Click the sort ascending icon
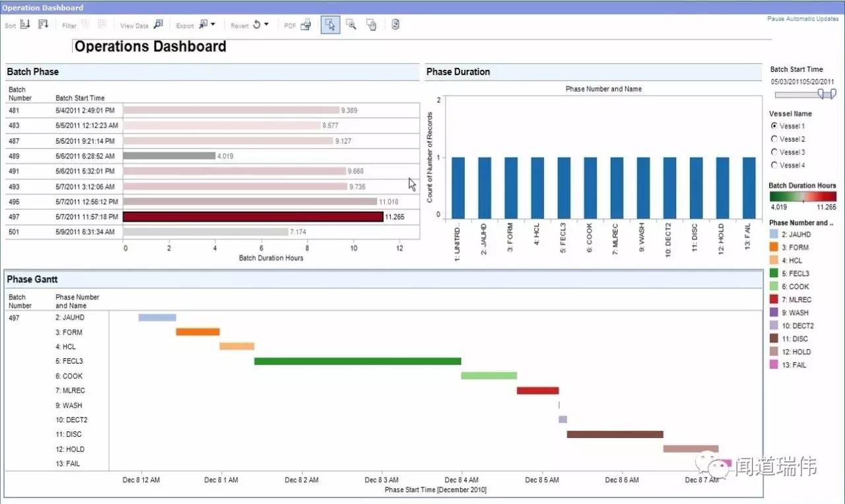Screen dimensions: 845x504 25,25
